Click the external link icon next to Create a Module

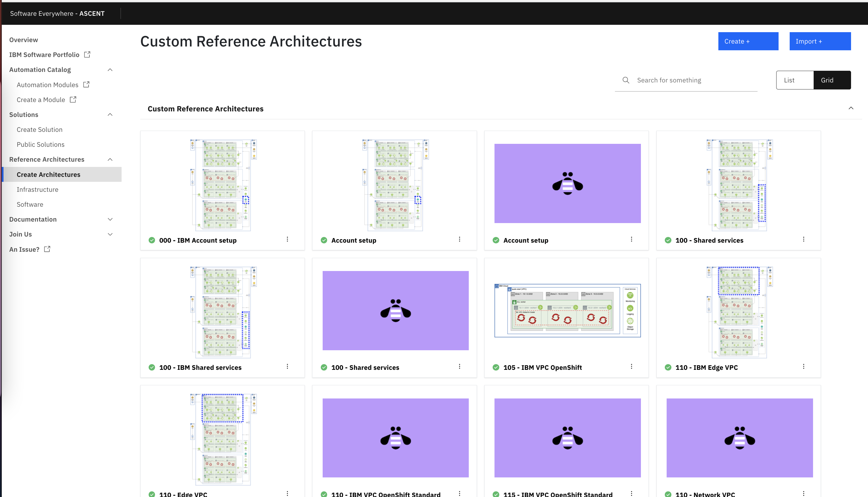click(x=73, y=99)
